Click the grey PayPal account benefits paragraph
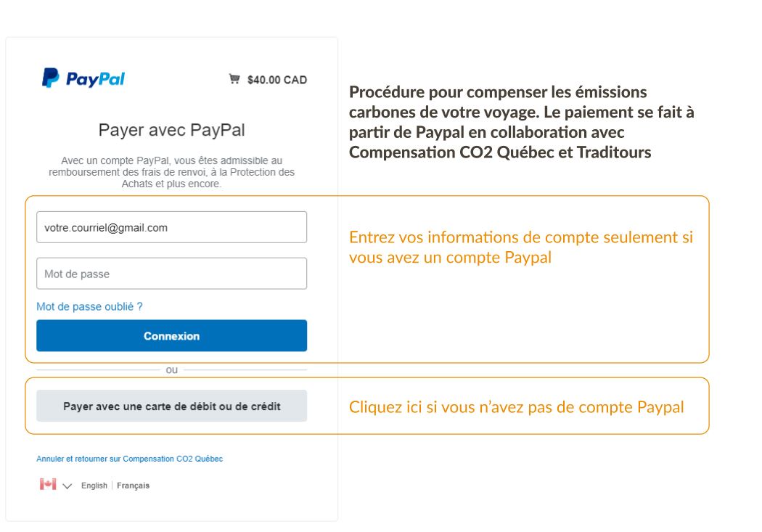The image size is (762, 532). coord(171,172)
